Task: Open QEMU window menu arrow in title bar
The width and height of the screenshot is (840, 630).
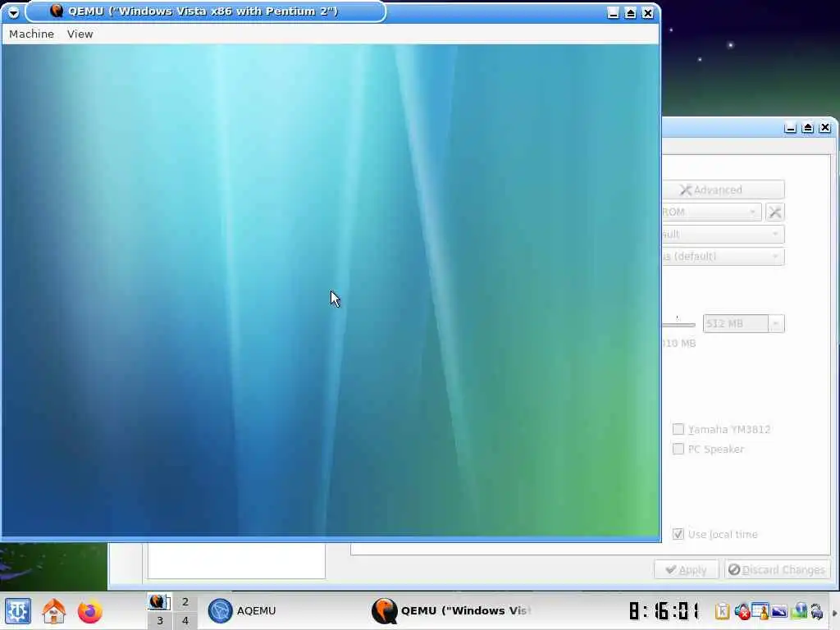Action: click(x=13, y=11)
